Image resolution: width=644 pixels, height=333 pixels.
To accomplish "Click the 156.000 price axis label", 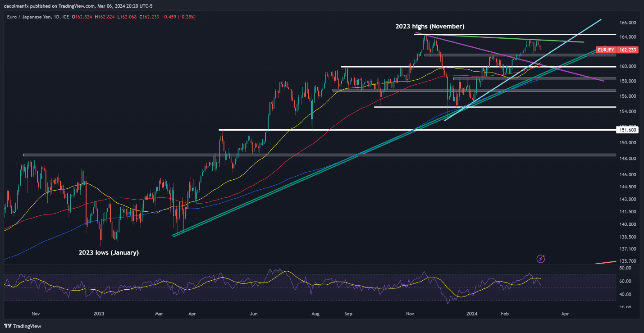I will (x=628, y=96).
